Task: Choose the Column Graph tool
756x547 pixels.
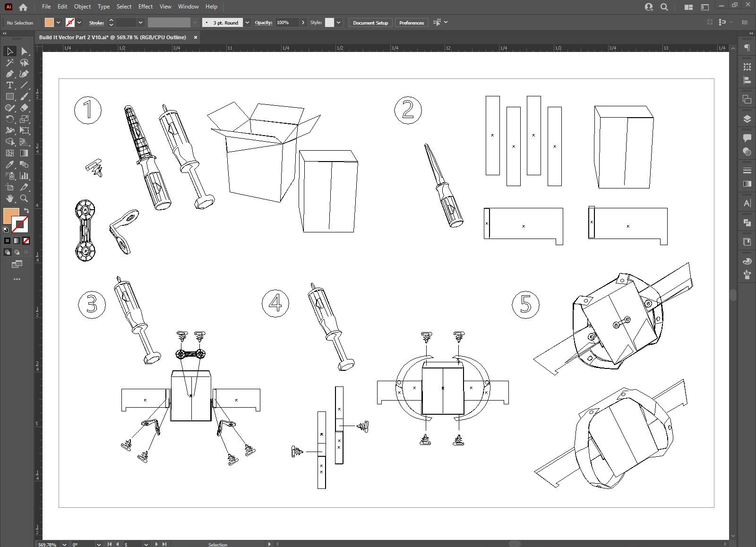Action: click(24, 176)
